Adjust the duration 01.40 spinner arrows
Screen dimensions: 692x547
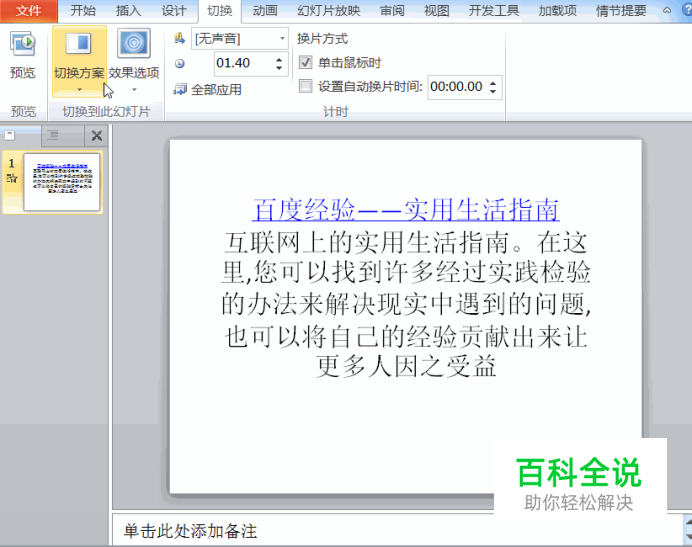pos(279,64)
